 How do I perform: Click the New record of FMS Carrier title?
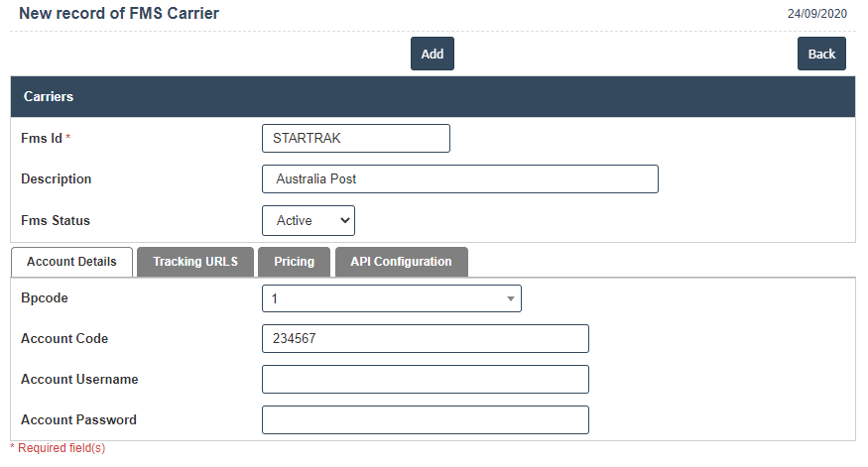click(119, 14)
